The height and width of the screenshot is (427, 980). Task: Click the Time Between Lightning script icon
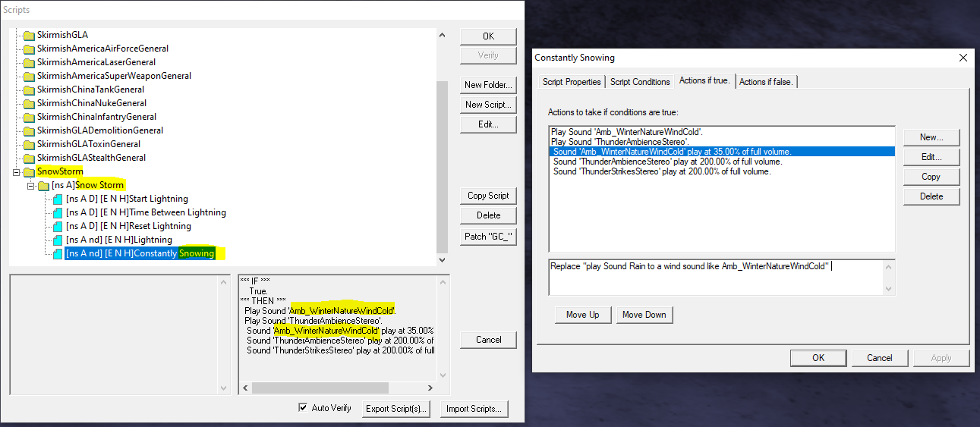(x=58, y=212)
